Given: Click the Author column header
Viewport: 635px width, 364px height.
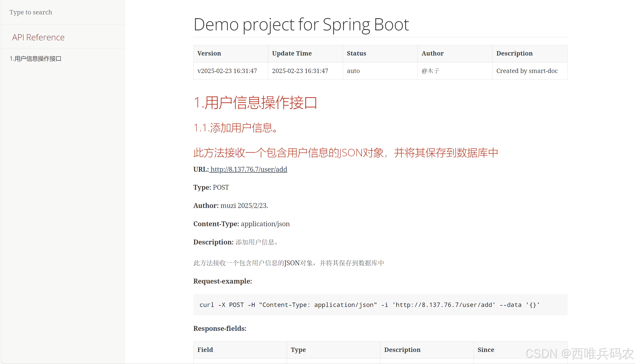Looking at the screenshot, I should [x=432, y=53].
